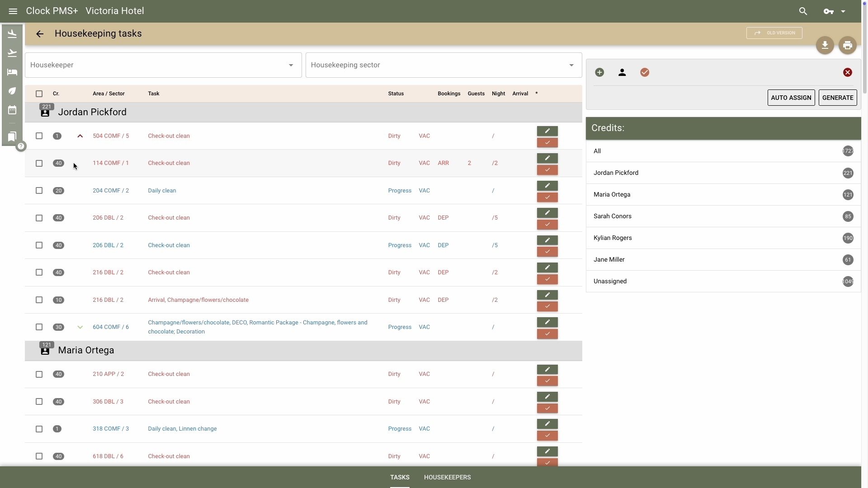Click the download icon button

[x=825, y=45]
